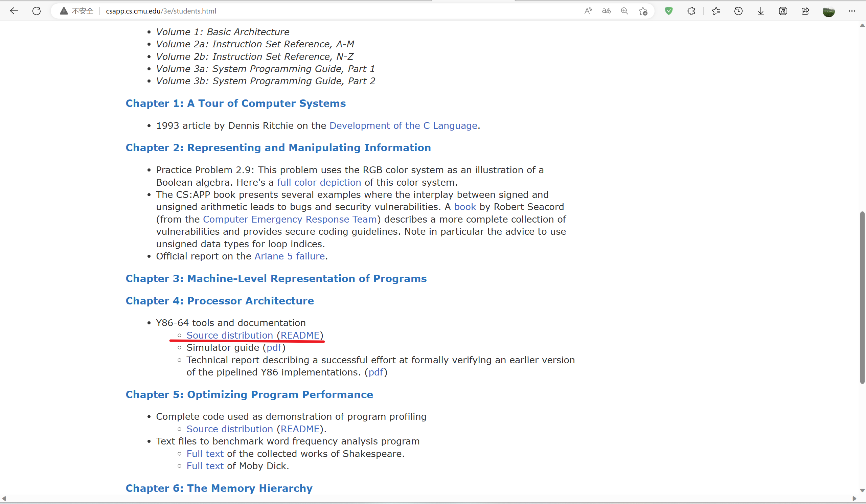This screenshot has width=866, height=504.
Task: Open the Favorites list icon
Action: pos(716,11)
